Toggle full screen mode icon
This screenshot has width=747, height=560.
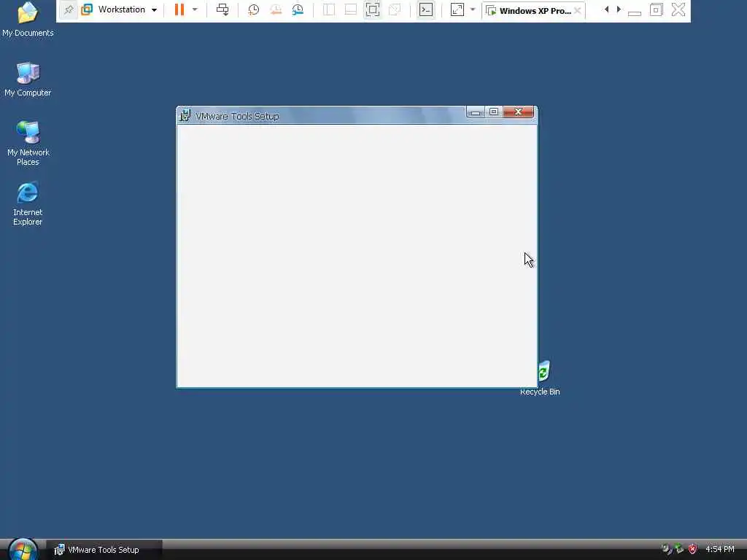[373, 9]
